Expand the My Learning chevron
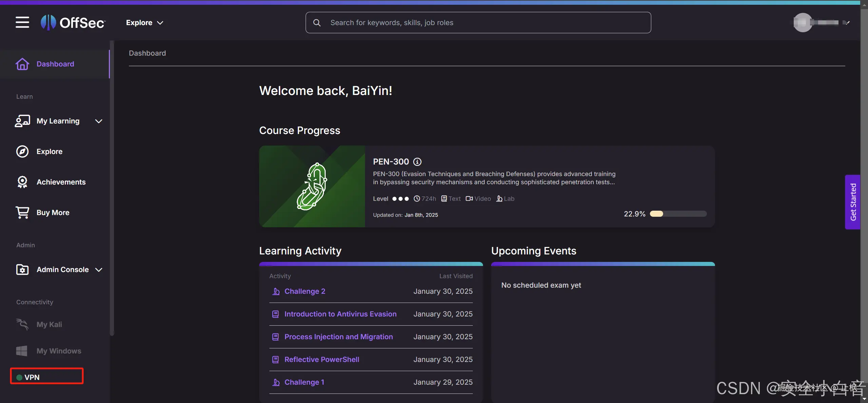This screenshot has width=868, height=403. [99, 121]
